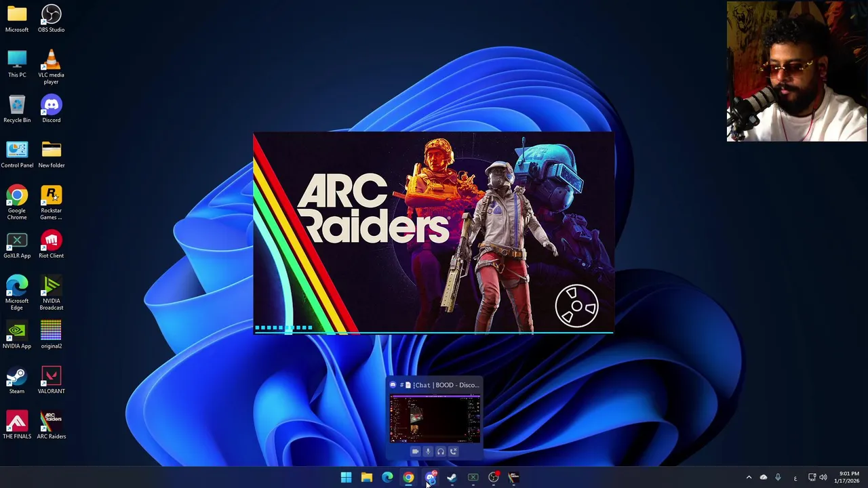Select the New folder icon
This screenshot has height=488, width=868.
[51, 155]
